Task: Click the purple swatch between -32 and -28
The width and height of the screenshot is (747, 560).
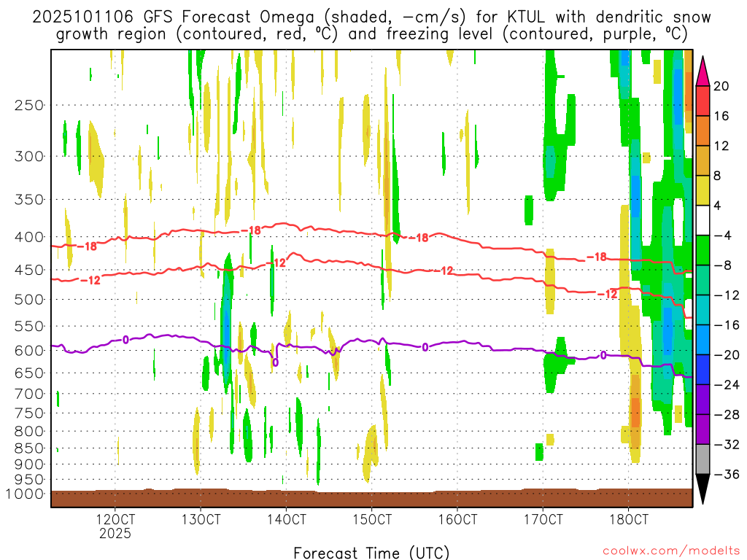Action: pos(703,429)
